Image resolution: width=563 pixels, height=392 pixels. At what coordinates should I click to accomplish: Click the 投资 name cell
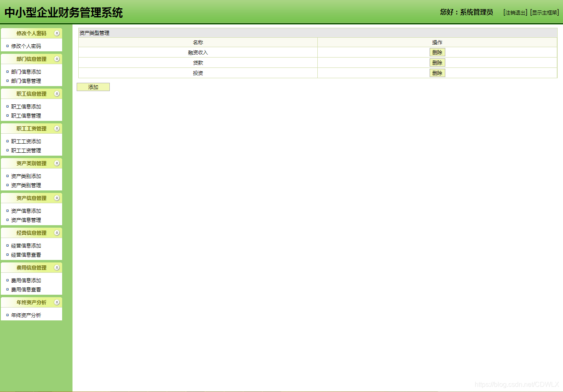(x=198, y=73)
